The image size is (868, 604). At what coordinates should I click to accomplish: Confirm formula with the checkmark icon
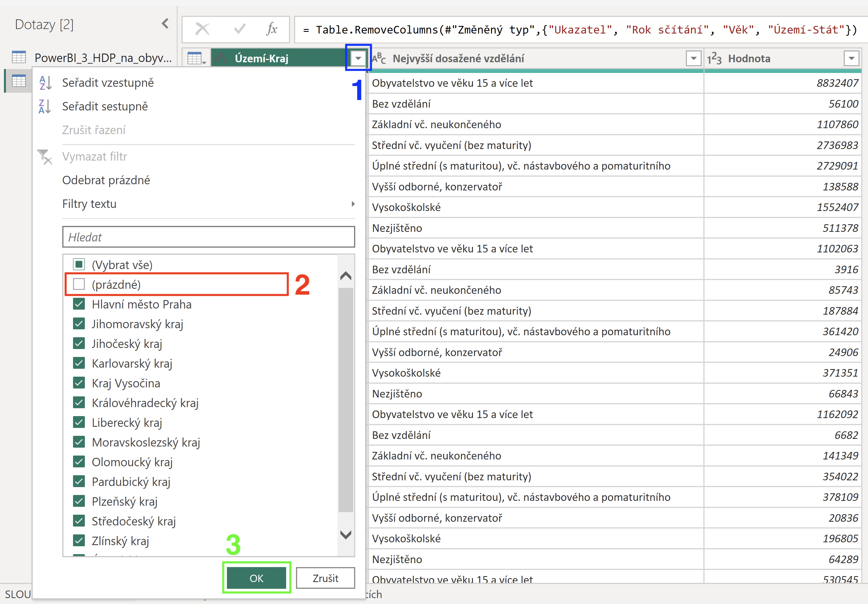240,29
